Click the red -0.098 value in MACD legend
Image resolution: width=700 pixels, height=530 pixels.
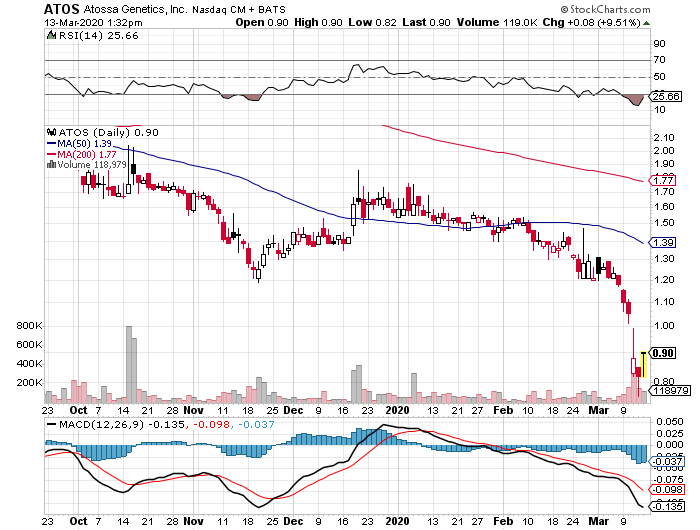(x=210, y=425)
